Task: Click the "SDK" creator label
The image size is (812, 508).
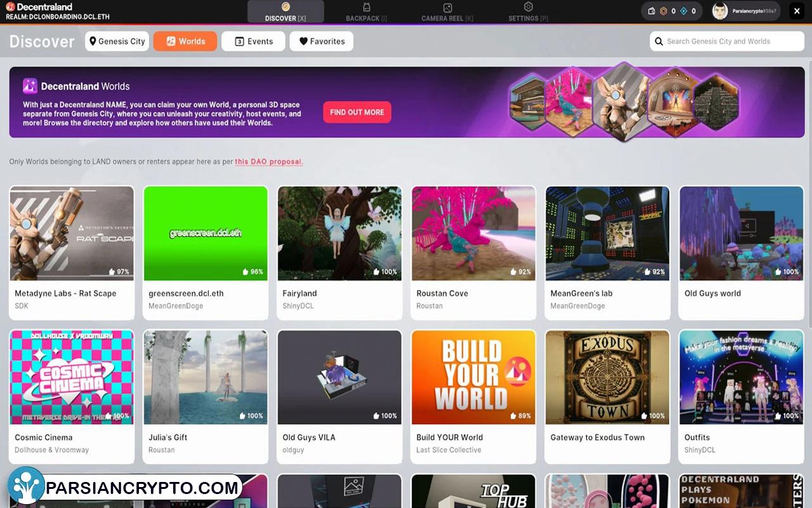Action: tap(21, 306)
